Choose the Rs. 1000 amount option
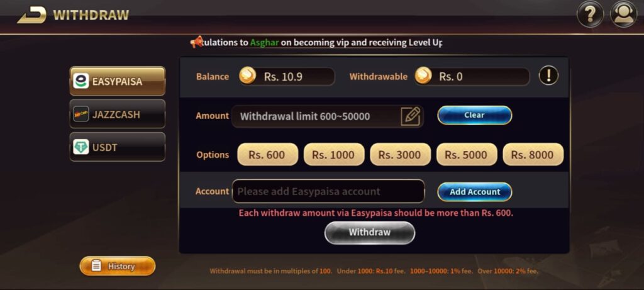644x290 pixels. pos(334,155)
